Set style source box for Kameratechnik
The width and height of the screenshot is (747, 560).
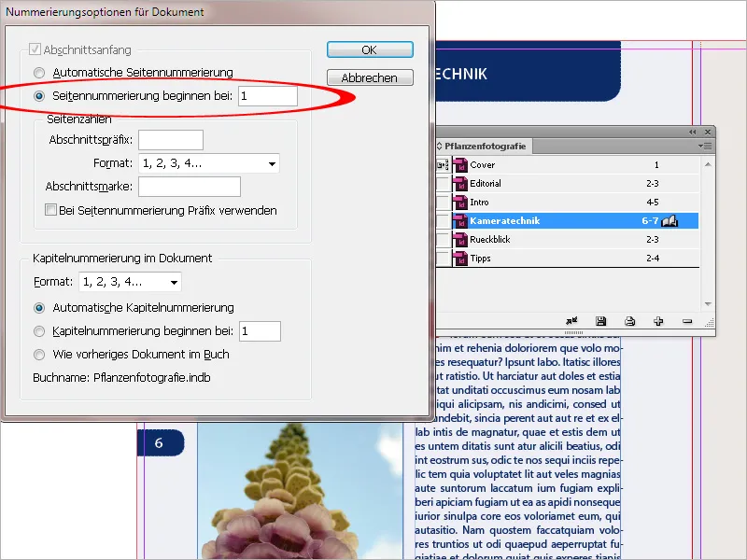(443, 221)
